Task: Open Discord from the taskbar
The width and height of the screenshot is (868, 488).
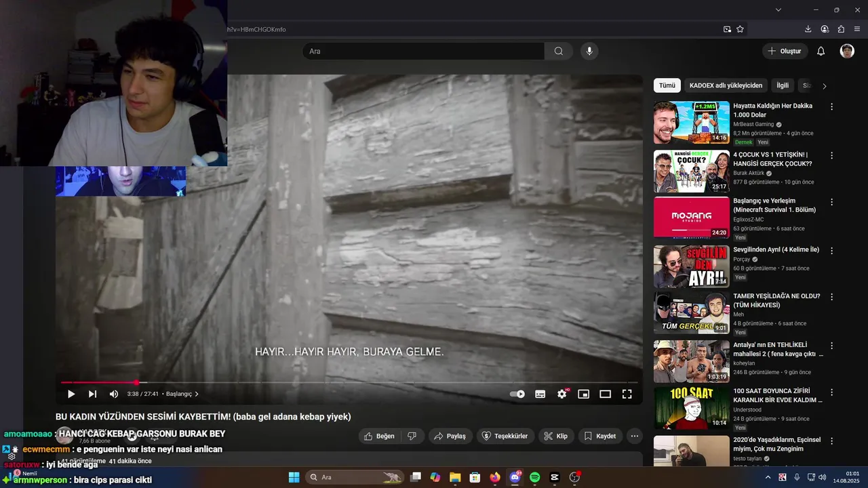Action: coord(515,477)
